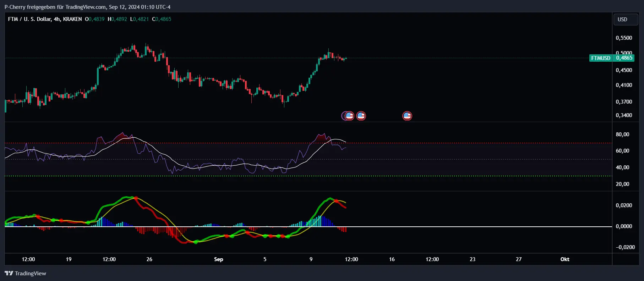
Task: Click the 0,5500 price axis label
Action: tap(624, 38)
